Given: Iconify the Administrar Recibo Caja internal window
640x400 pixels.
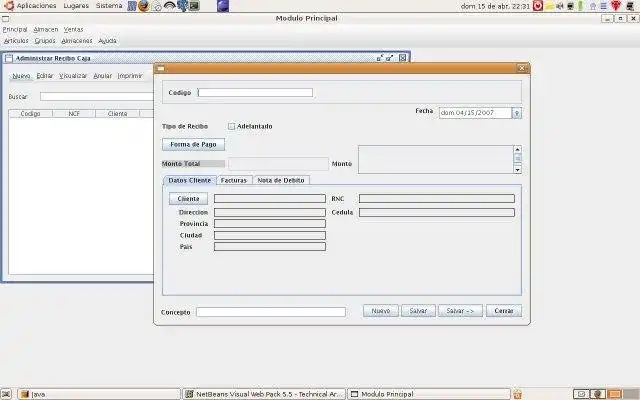Looking at the screenshot, I should coord(380,58).
